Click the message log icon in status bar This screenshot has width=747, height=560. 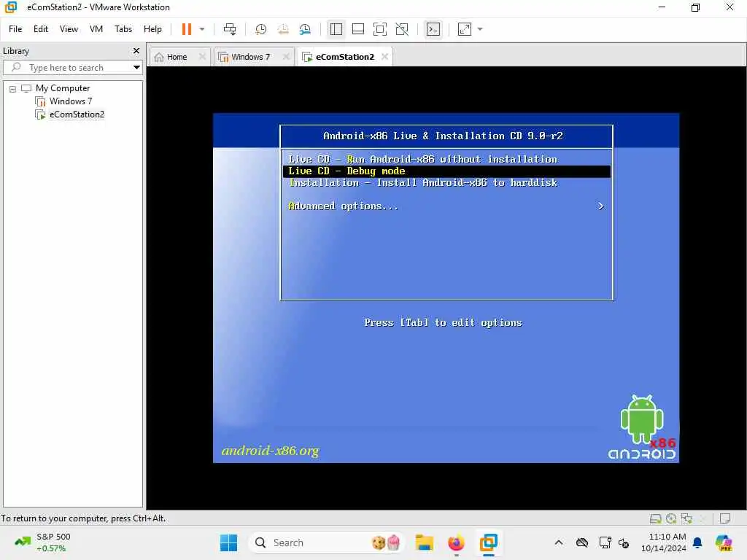[x=725, y=518]
